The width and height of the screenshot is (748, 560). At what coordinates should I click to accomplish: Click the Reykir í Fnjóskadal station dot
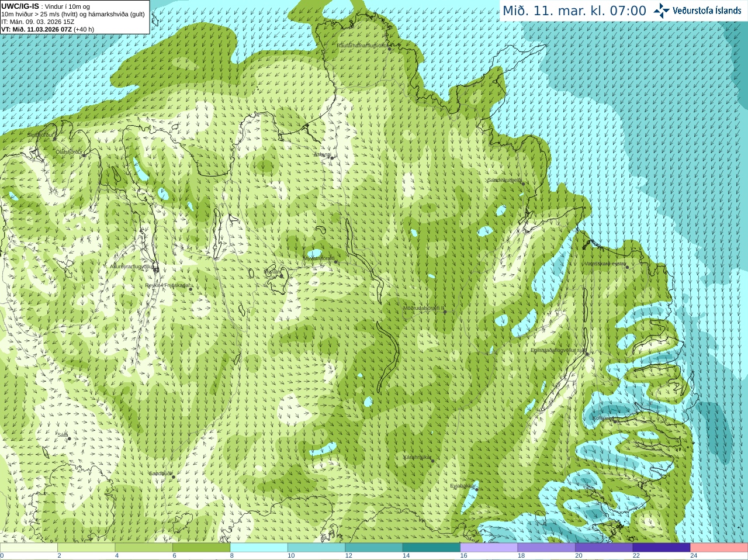click(191, 289)
